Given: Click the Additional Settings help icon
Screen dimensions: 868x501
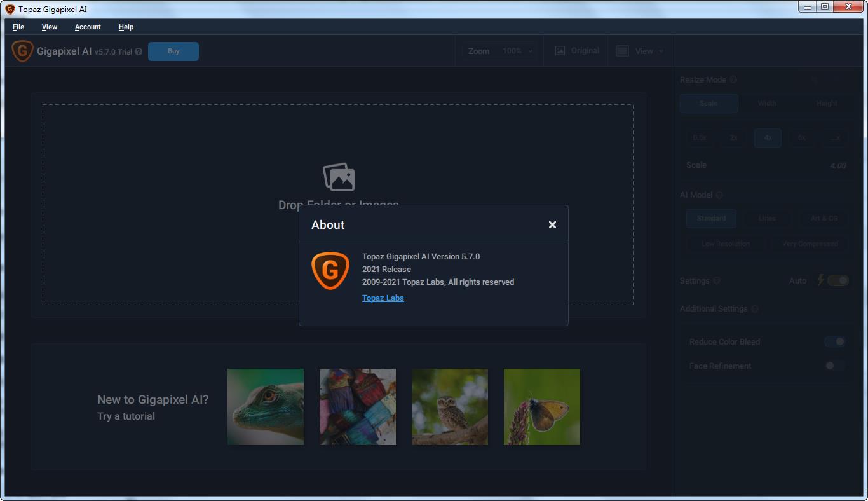Looking at the screenshot, I should tap(755, 309).
